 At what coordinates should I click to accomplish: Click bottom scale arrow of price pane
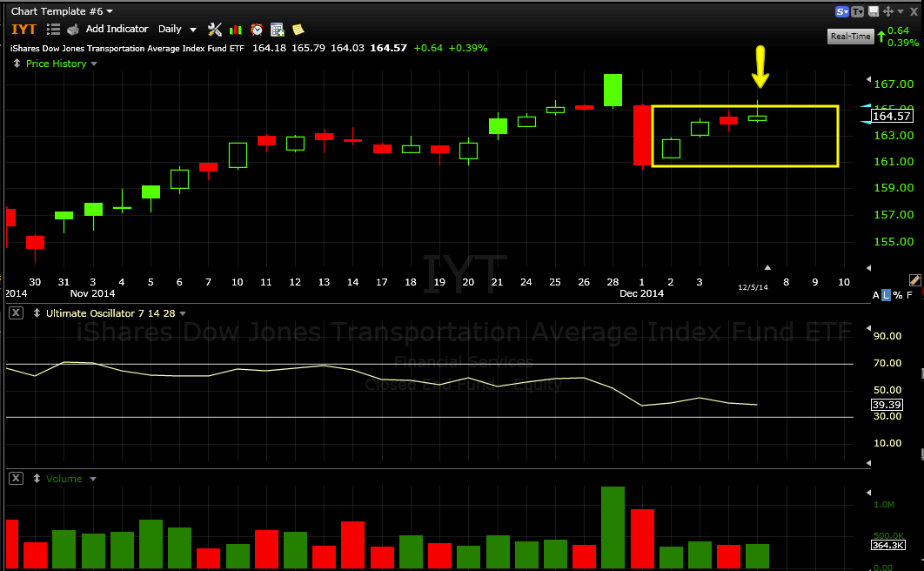coord(868,268)
